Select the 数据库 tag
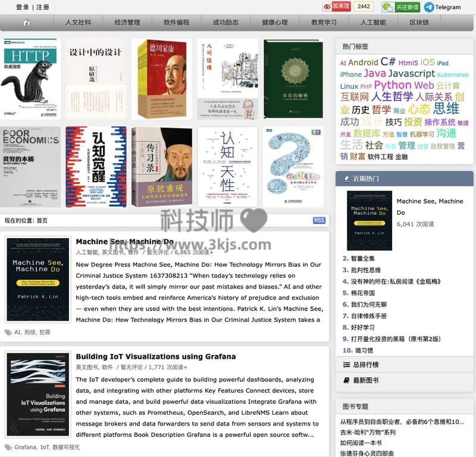476x457 pixels. (367, 133)
